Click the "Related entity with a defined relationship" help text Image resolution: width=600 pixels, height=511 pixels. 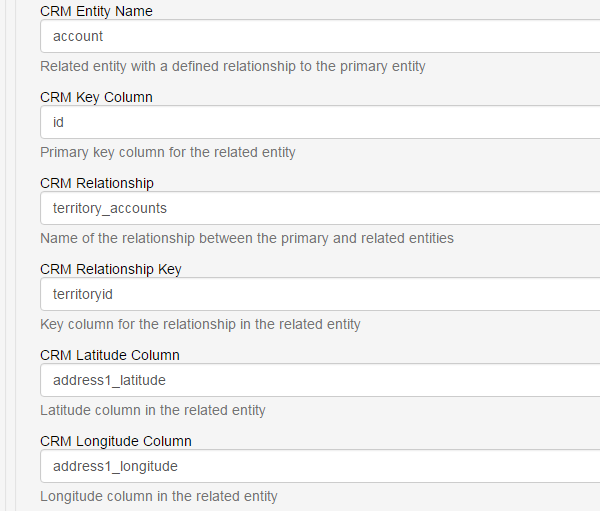233,67
